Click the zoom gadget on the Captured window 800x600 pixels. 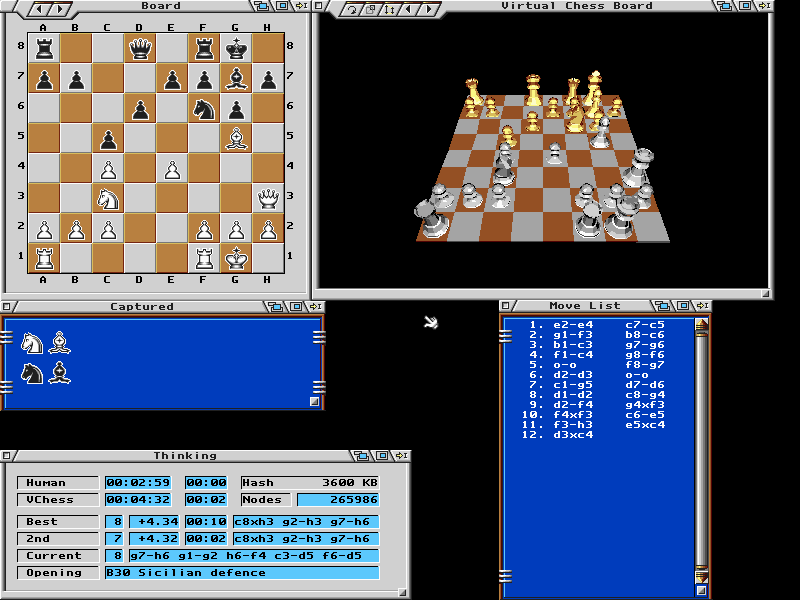click(x=295, y=304)
